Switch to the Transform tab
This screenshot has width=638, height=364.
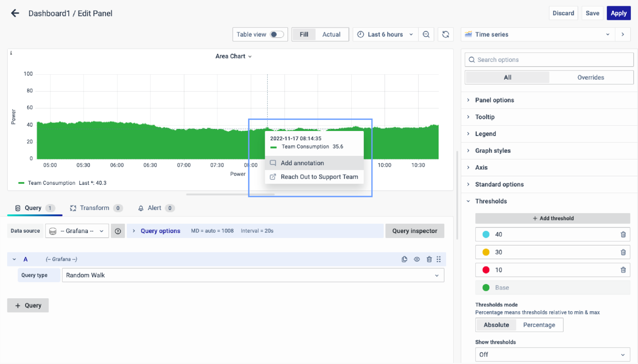[94, 208]
